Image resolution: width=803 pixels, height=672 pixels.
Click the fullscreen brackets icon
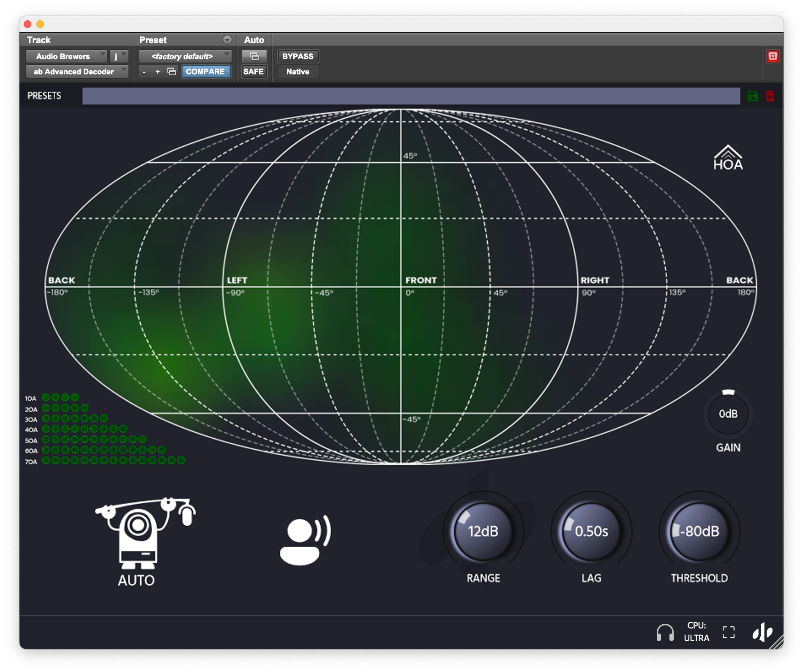728,632
